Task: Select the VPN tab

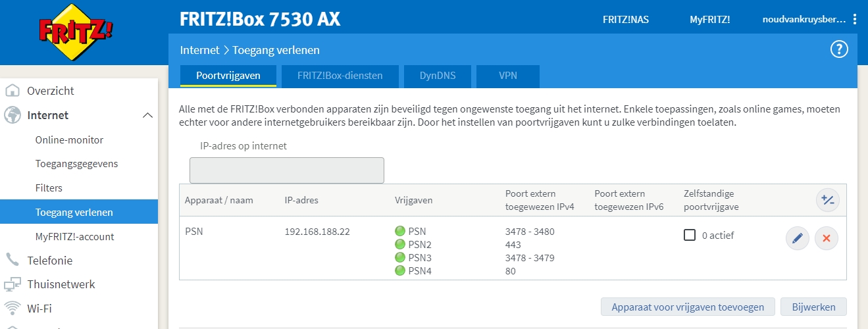Action: point(507,76)
